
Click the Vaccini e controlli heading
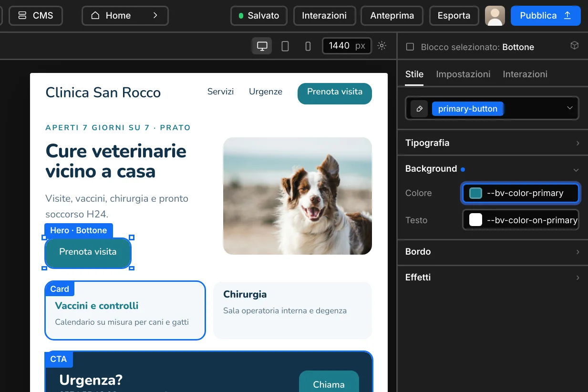point(97,306)
